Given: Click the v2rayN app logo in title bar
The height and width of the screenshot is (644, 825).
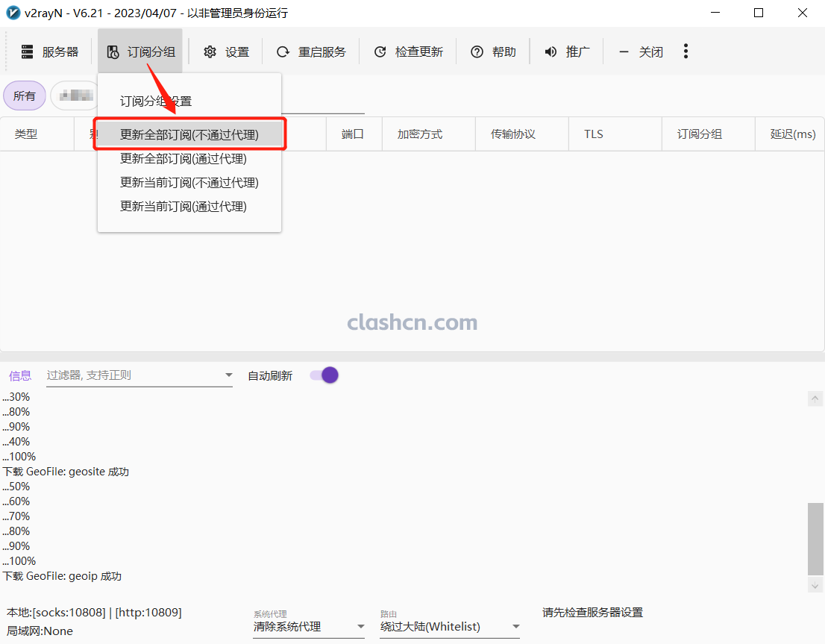Looking at the screenshot, I should click(x=13, y=13).
